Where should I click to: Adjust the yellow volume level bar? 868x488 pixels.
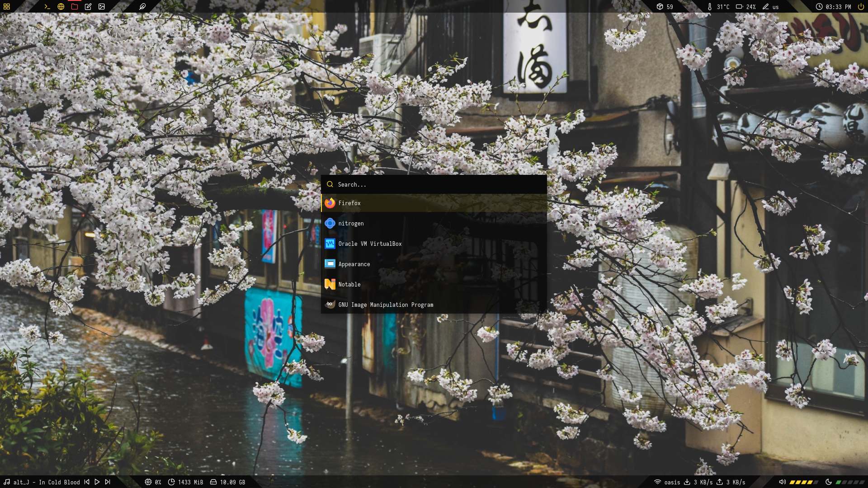[x=804, y=482]
